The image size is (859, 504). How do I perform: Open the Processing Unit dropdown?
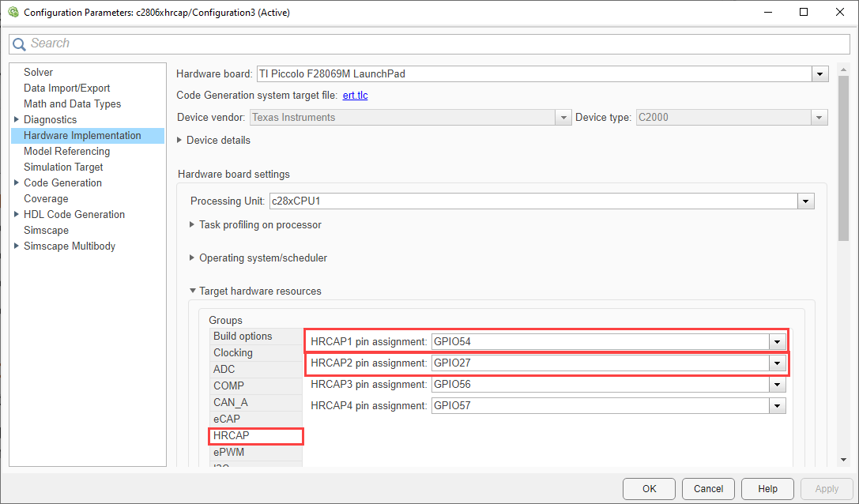(805, 201)
